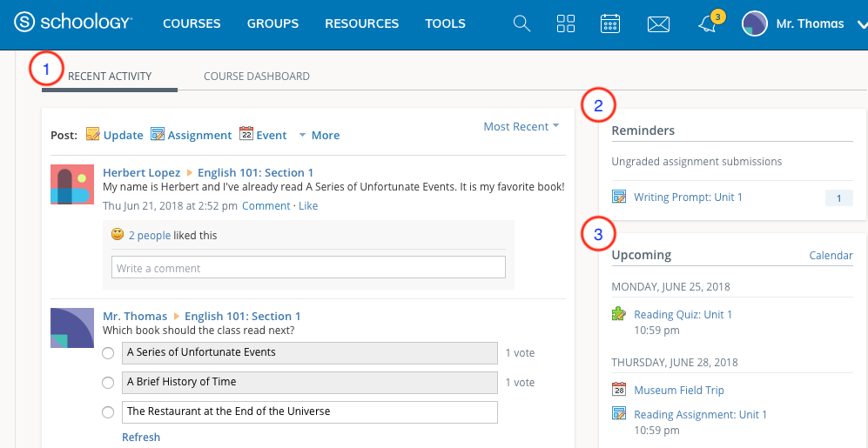Click the Event post link

click(272, 135)
